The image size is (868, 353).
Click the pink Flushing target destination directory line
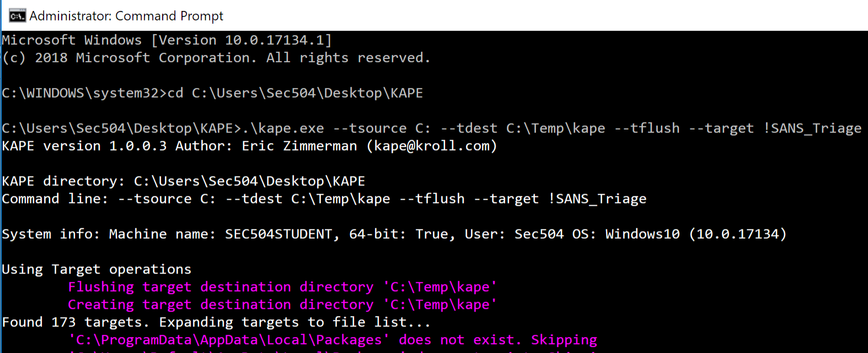click(281, 286)
